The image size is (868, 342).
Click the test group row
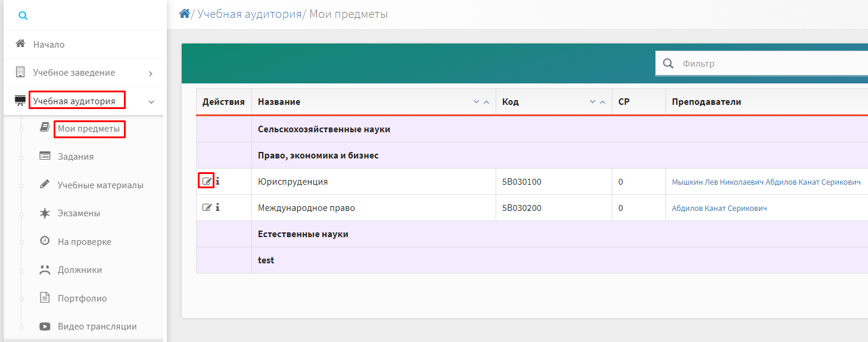click(x=532, y=260)
